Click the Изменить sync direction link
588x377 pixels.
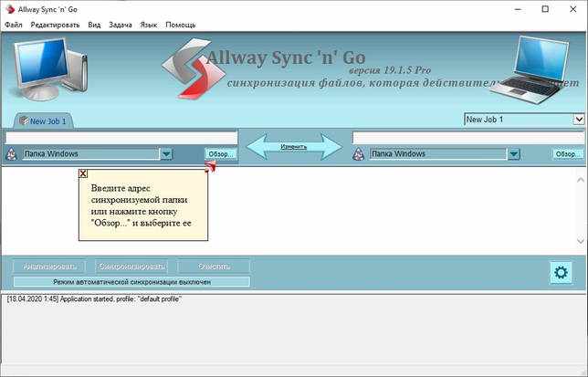(x=294, y=147)
